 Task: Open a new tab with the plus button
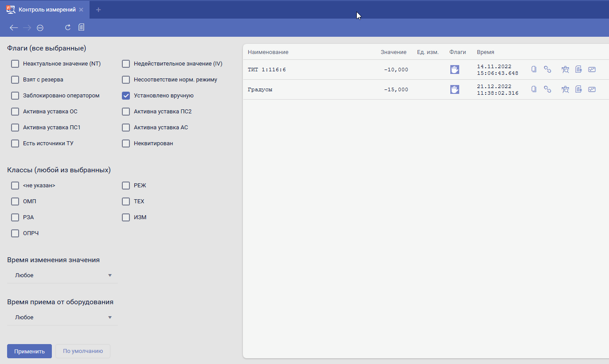pos(98,10)
